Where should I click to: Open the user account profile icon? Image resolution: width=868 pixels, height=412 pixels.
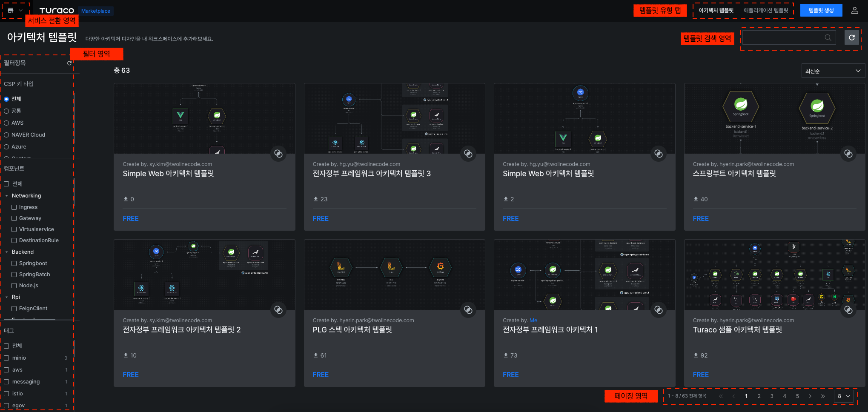(x=854, y=11)
